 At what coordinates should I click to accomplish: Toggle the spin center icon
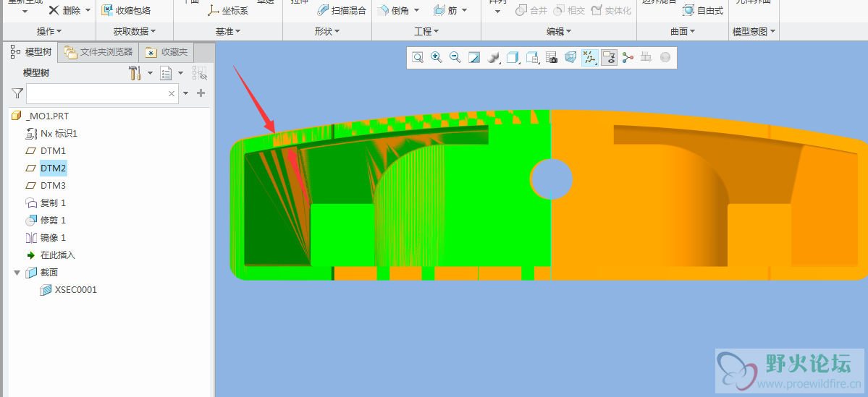click(x=628, y=58)
